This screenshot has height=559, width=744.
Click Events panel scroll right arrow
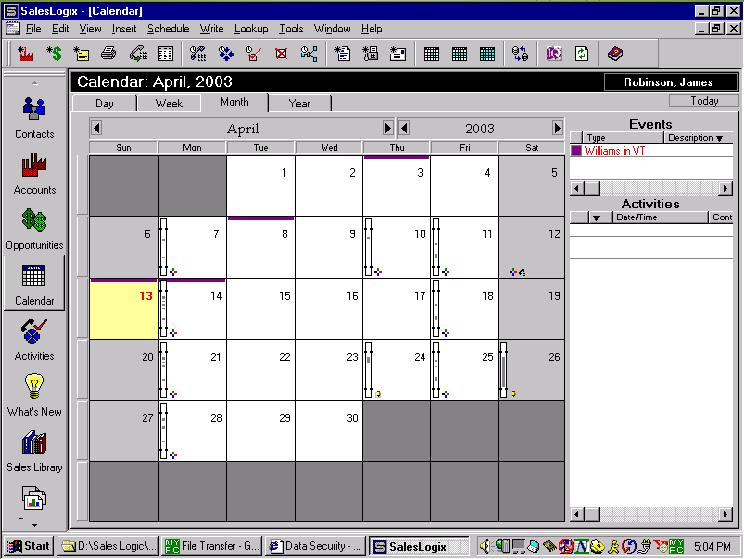[x=725, y=188]
